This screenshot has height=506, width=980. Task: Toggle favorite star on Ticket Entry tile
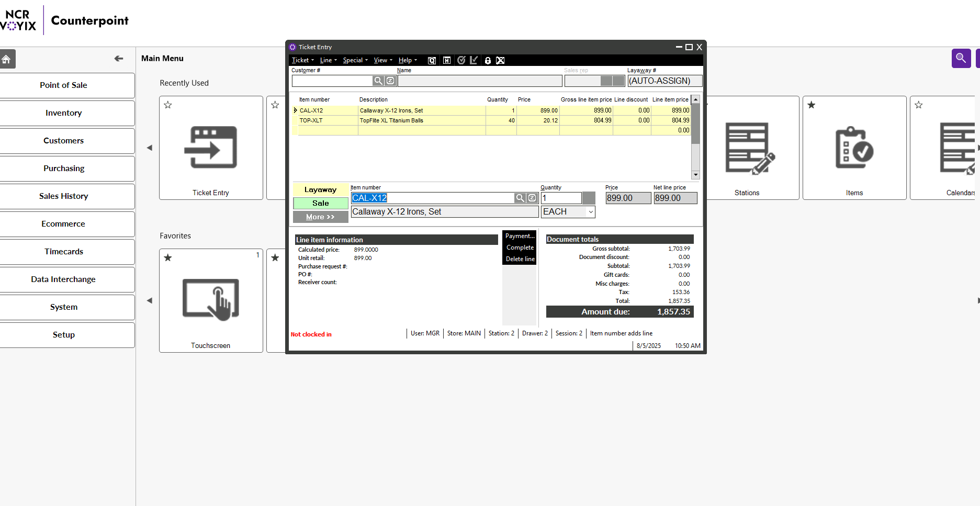coord(168,105)
